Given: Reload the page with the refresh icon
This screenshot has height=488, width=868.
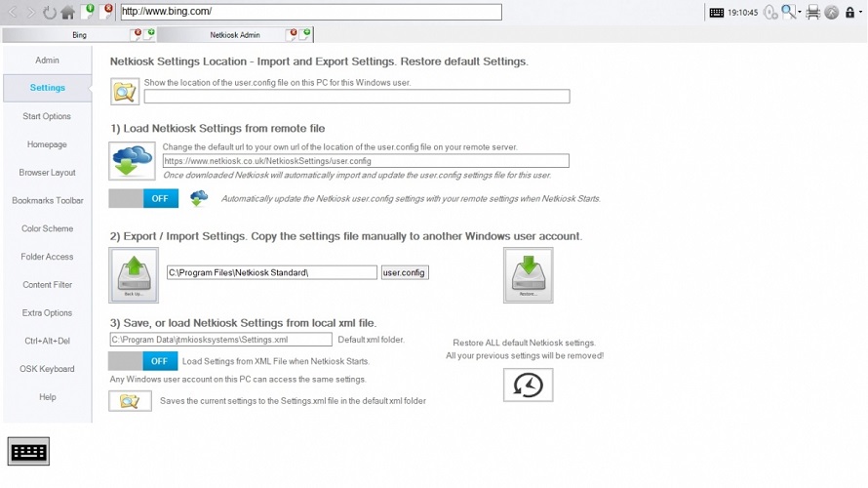Looking at the screenshot, I should click(50, 12).
